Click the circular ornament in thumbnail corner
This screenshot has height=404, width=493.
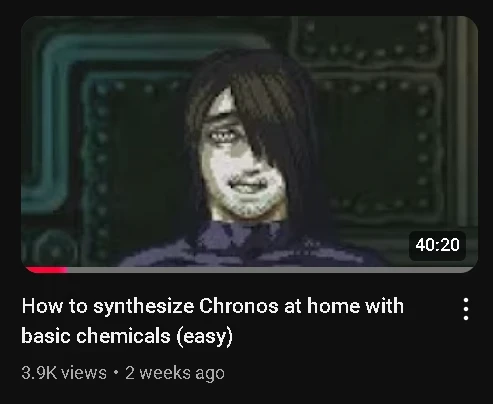(55, 249)
